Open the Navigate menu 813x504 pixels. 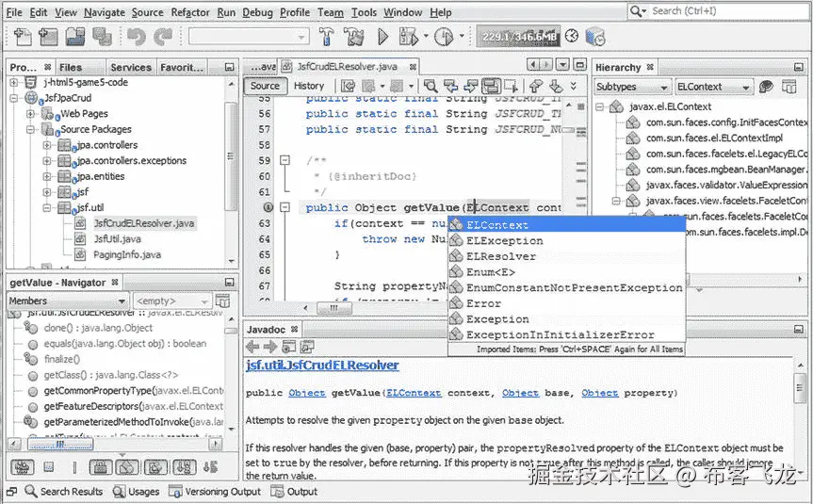pos(105,12)
